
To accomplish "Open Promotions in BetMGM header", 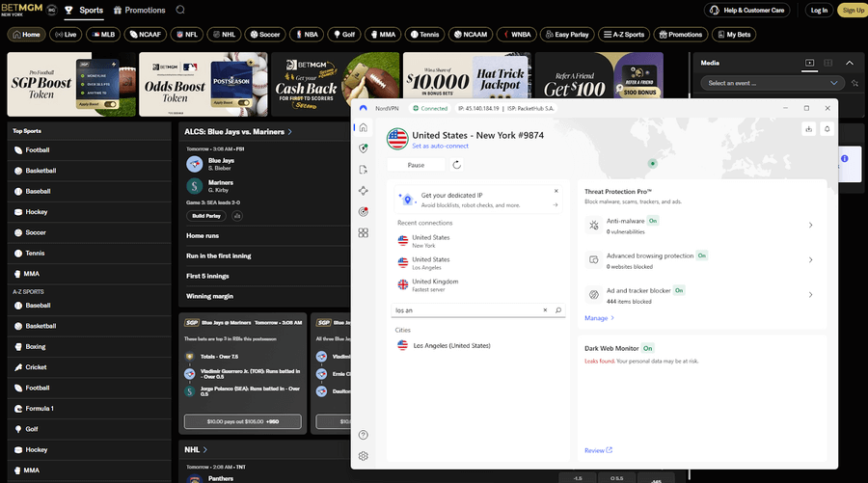I will point(140,10).
